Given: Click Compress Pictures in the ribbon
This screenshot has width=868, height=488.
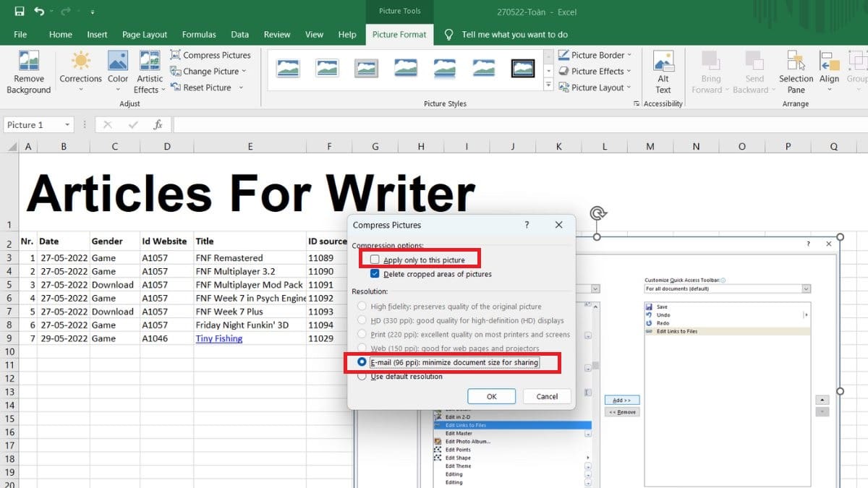Looking at the screenshot, I should click(210, 55).
